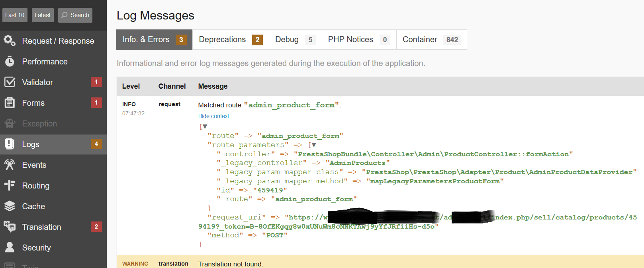Click the Request / Response gears icon
This screenshot has height=268, width=644.
click(x=10, y=41)
